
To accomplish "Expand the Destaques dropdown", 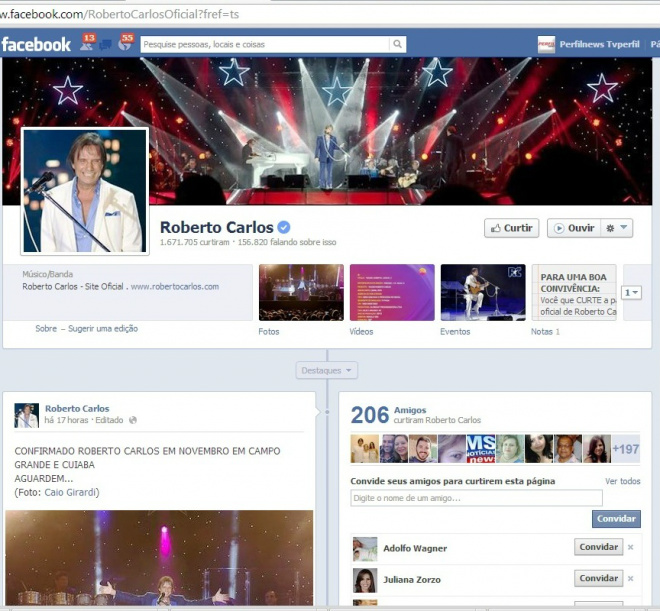I will pyautogui.click(x=327, y=370).
